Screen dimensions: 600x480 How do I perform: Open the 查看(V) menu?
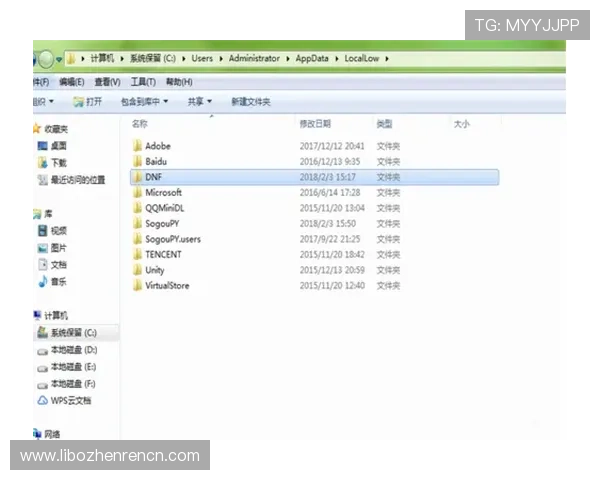pyautogui.click(x=108, y=82)
